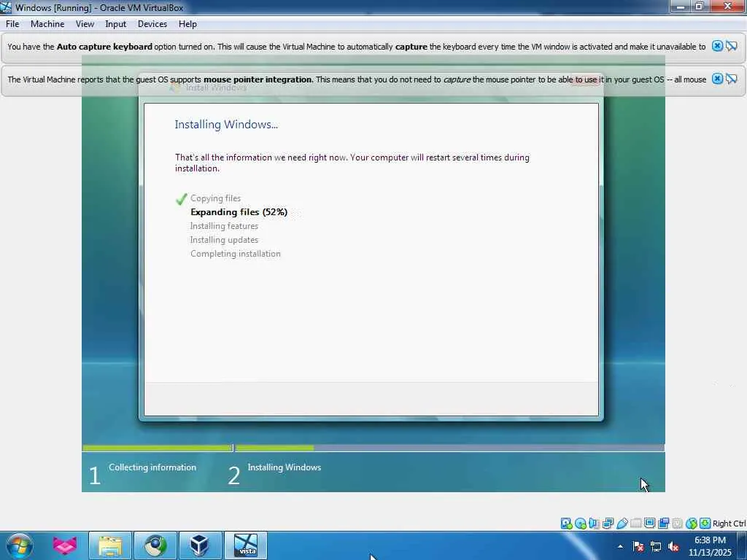Click the greyed shared folders indicator
The width and height of the screenshot is (747, 560).
coord(636,524)
